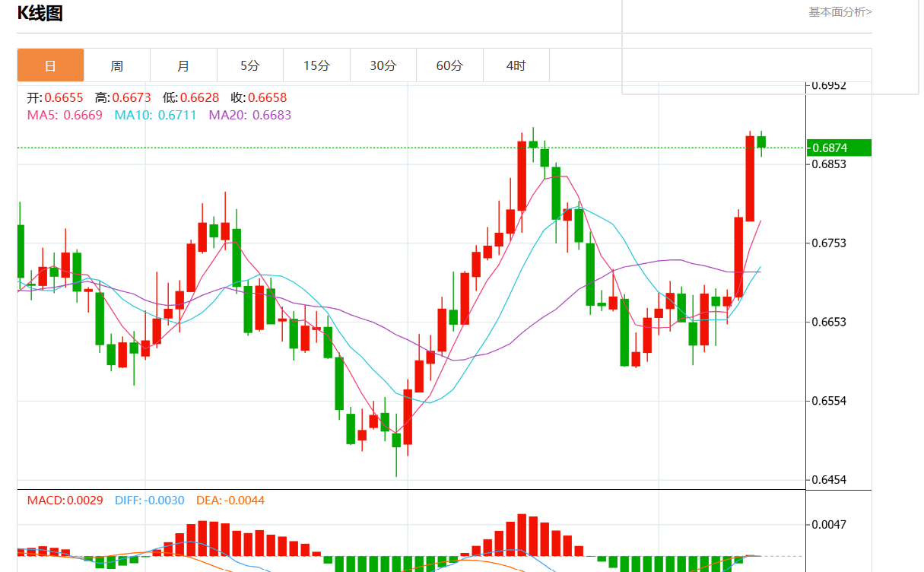Click the 0.6952 price axis label
The image size is (924, 572).
[829, 85]
